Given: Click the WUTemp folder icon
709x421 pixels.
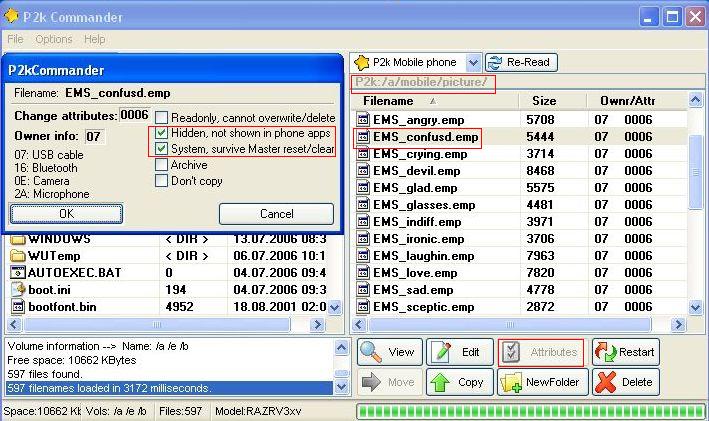Looking at the screenshot, I should pyautogui.click(x=18, y=256).
